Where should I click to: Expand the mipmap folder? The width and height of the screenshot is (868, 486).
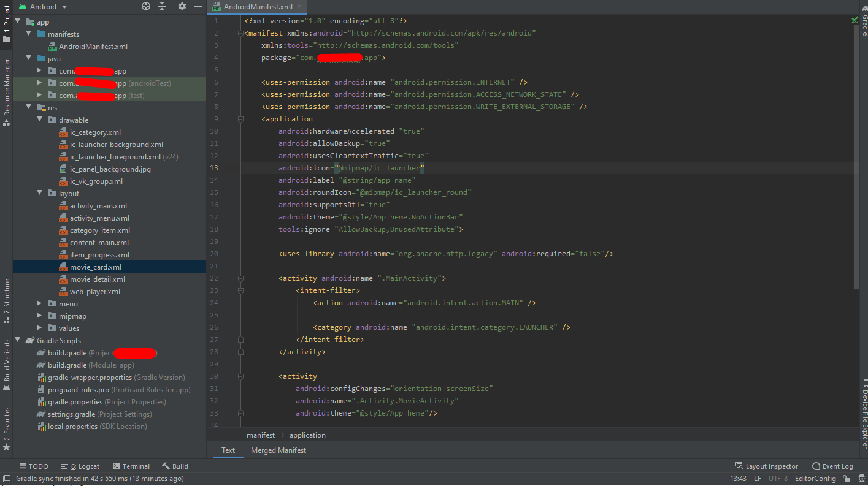[x=39, y=316]
